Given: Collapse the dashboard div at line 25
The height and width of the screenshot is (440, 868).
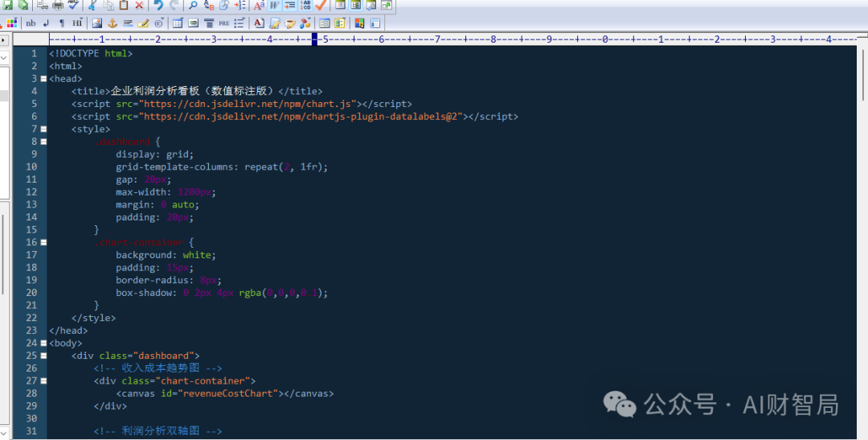Looking at the screenshot, I should pyautogui.click(x=43, y=356).
